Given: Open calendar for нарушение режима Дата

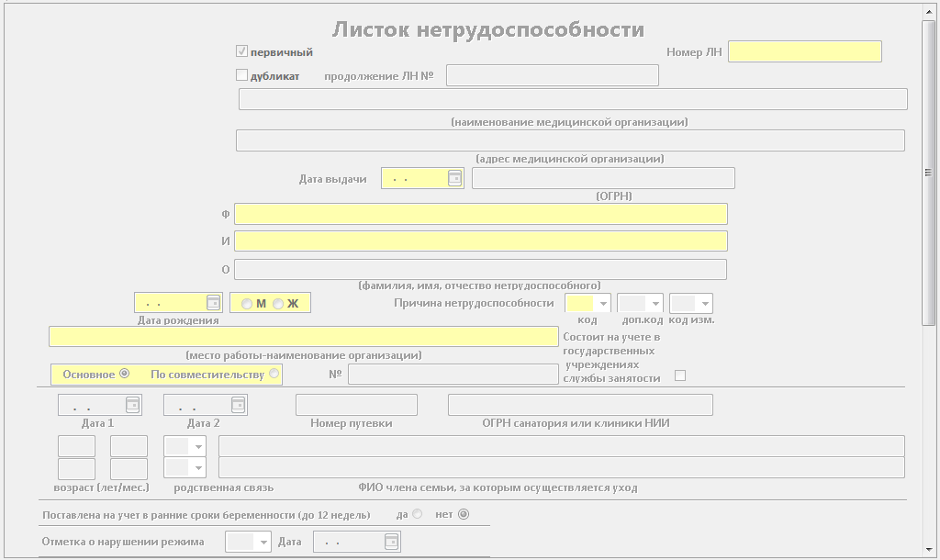Looking at the screenshot, I should pyautogui.click(x=391, y=542).
